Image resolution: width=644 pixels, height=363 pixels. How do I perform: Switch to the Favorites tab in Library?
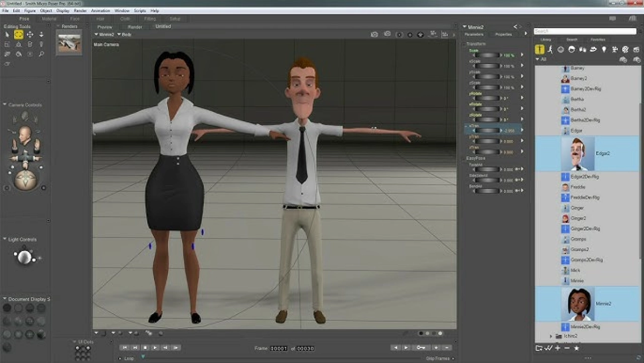pyautogui.click(x=598, y=39)
